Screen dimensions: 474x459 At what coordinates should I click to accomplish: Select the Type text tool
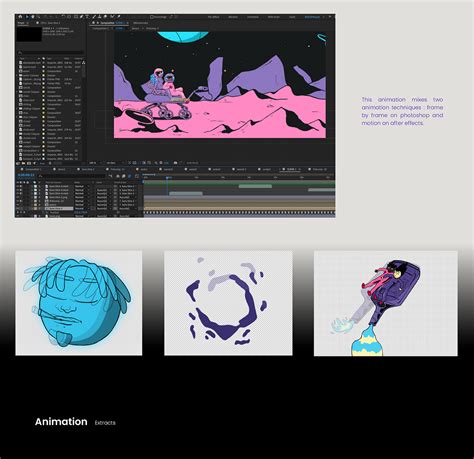87,17
